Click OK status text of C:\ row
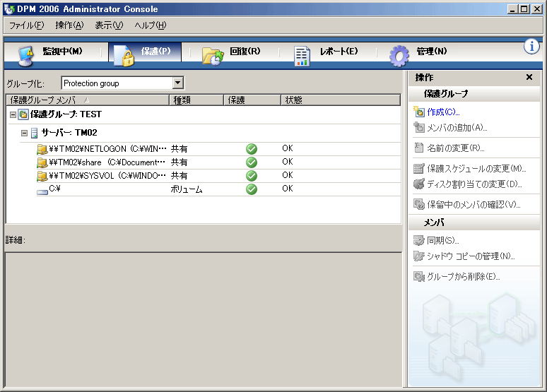Screen dimensions: 547x392 pyautogui.click(x=288, y=189)
